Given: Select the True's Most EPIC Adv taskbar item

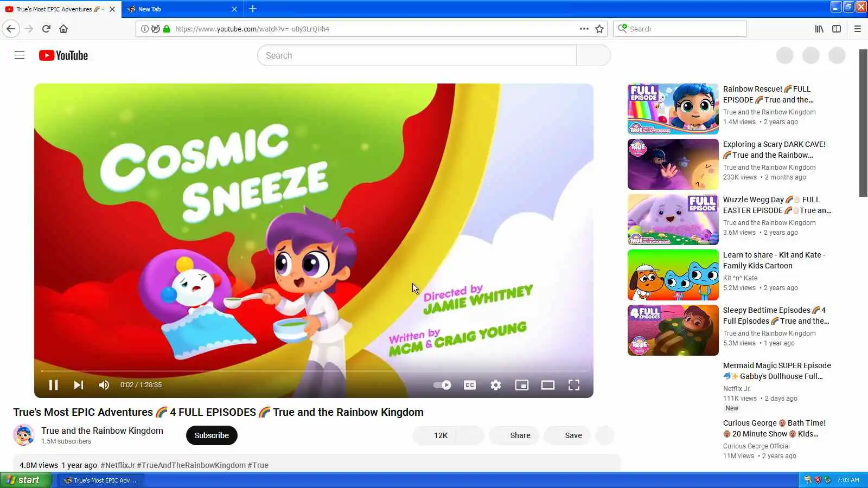Looking at the screenshot, I should 100,480.
